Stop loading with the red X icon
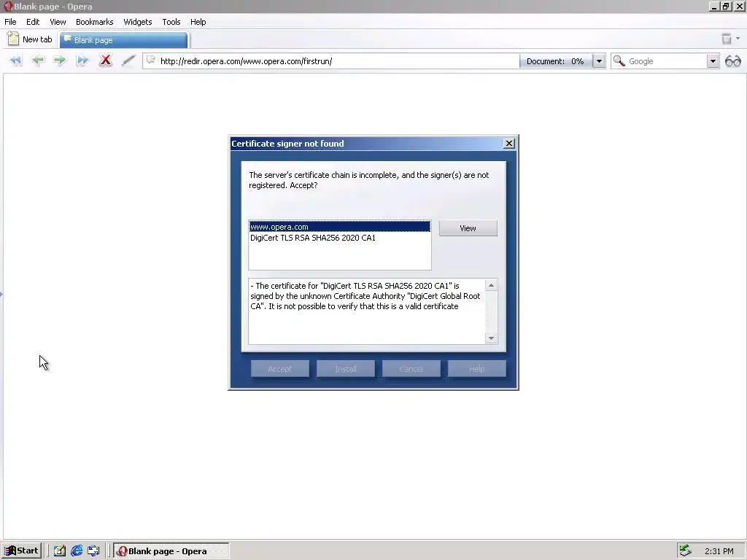This screenshot has width=747, height=560. click(105, 61)
